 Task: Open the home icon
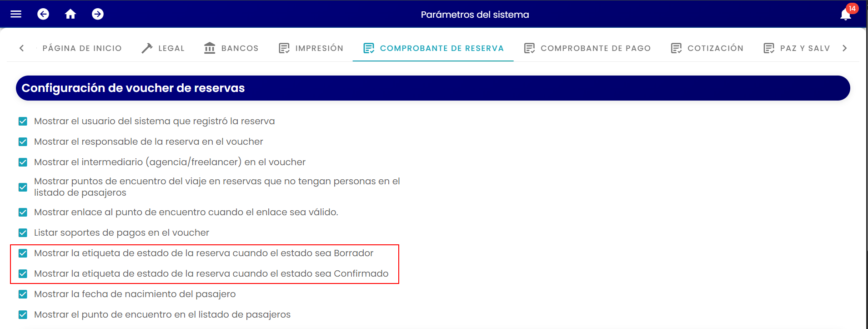point(70,14)
